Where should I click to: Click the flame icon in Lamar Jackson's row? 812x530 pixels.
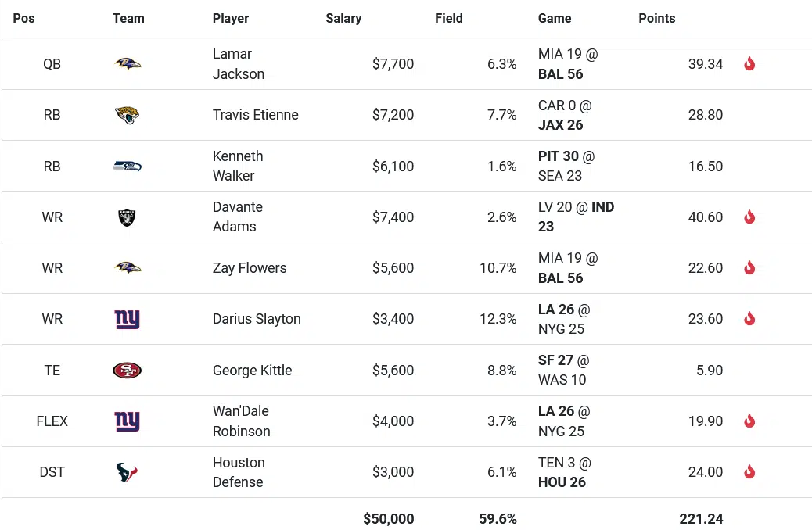click(x=749, y=64)
